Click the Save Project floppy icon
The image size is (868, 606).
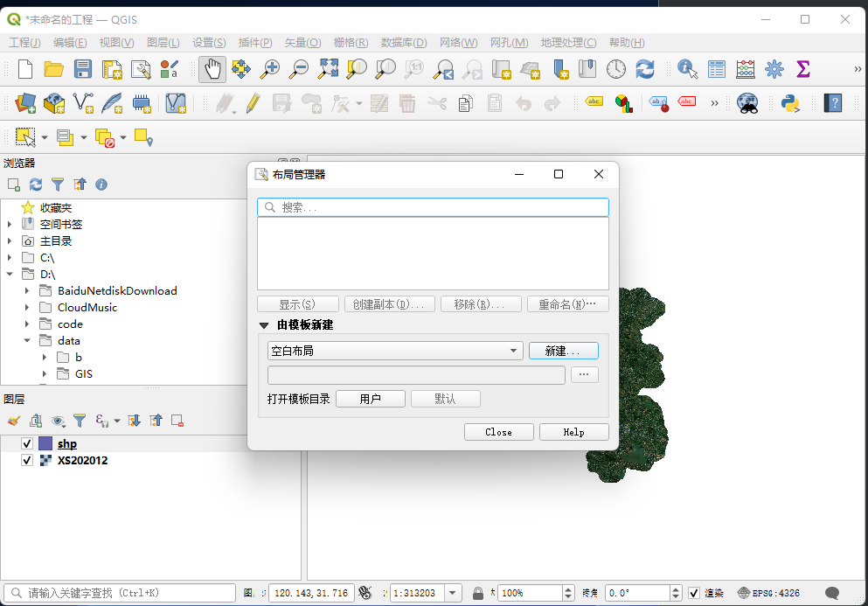(x=83, y=69)
